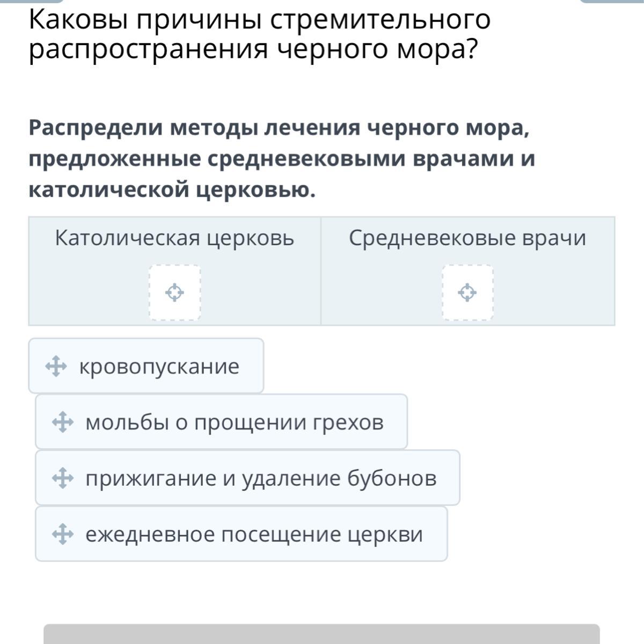644x644 pixels.
Task: Click the text label прижигание и удаление бубонов
Action: click(261, 478)
